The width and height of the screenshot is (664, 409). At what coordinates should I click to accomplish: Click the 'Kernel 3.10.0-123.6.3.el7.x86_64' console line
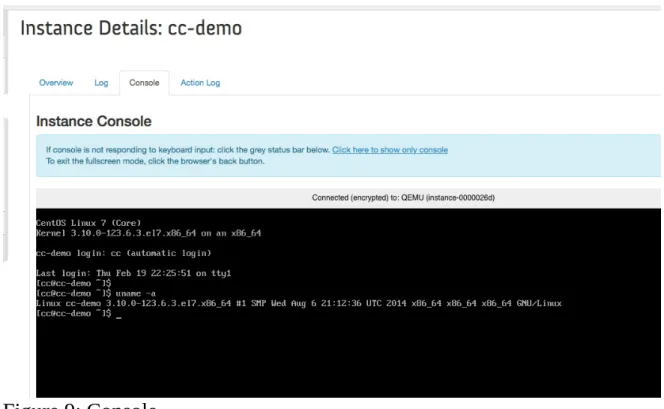[x=149, y=233]
